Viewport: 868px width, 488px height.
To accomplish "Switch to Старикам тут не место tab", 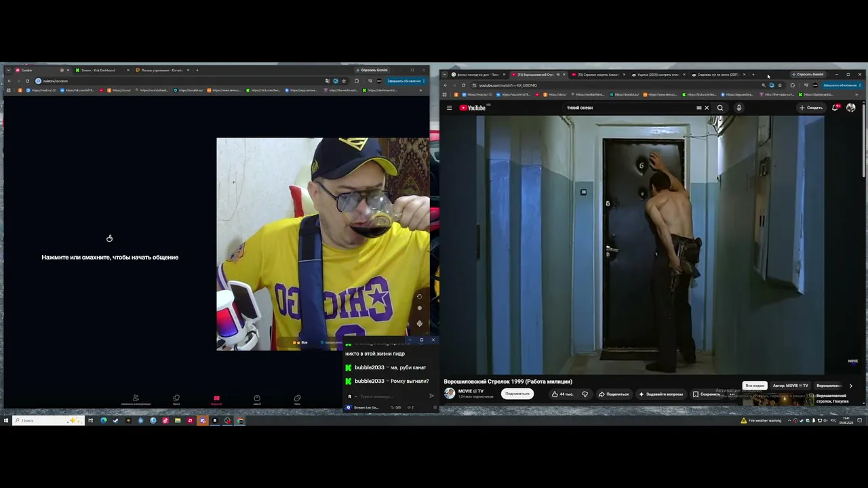I will [x=717, y=75].
